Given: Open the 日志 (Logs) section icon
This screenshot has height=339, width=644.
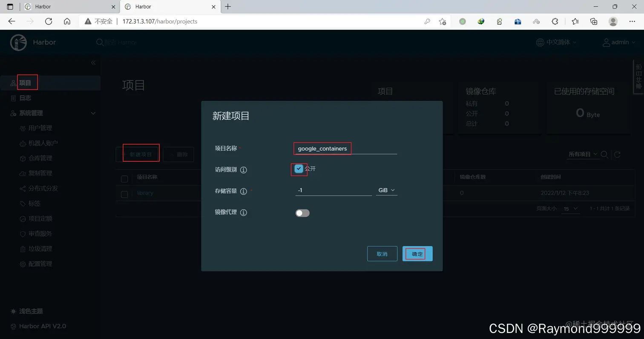Looking at the screenshot, I should [x=14, y=98].
